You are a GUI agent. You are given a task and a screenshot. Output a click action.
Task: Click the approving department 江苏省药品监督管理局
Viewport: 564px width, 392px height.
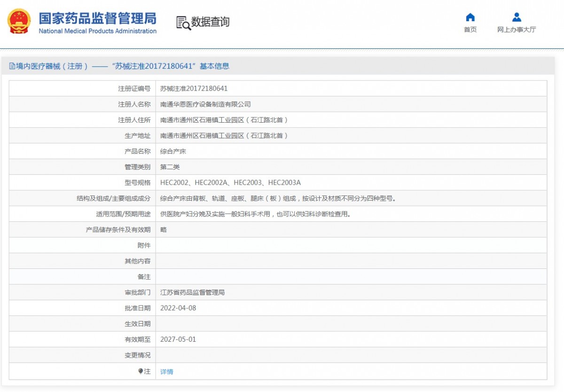tap(192, 292)
